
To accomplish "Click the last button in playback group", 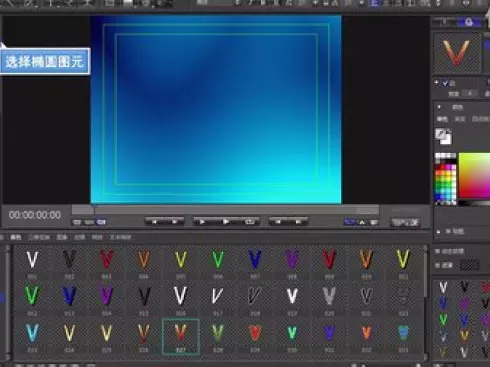I will [x=298, y=222].
